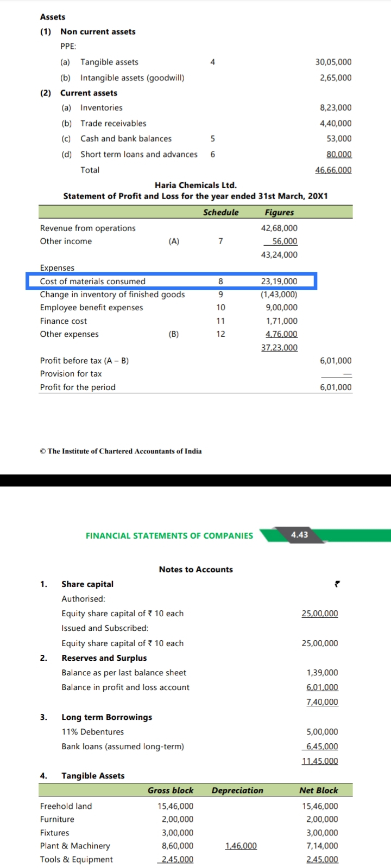Screen dimensions: 391x868
Task: Click the Schedule column header
Action: [x=220, y=213]
